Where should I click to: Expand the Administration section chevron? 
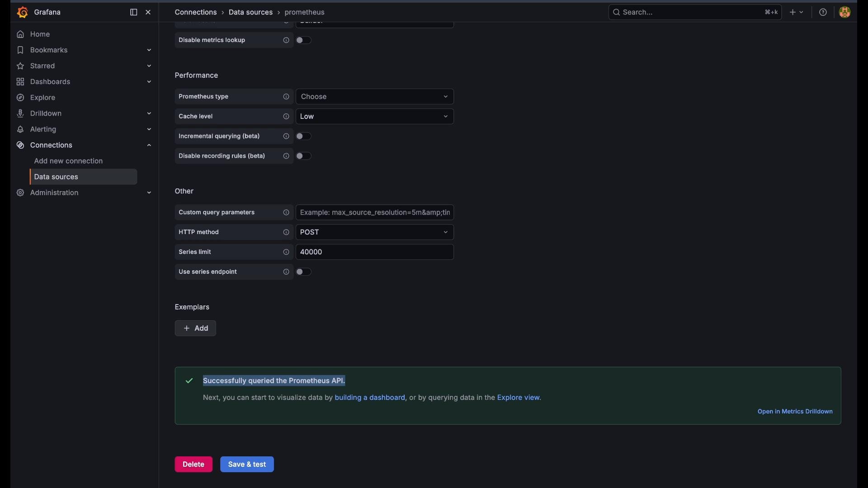pyautogui.click(x=149, y=193)
